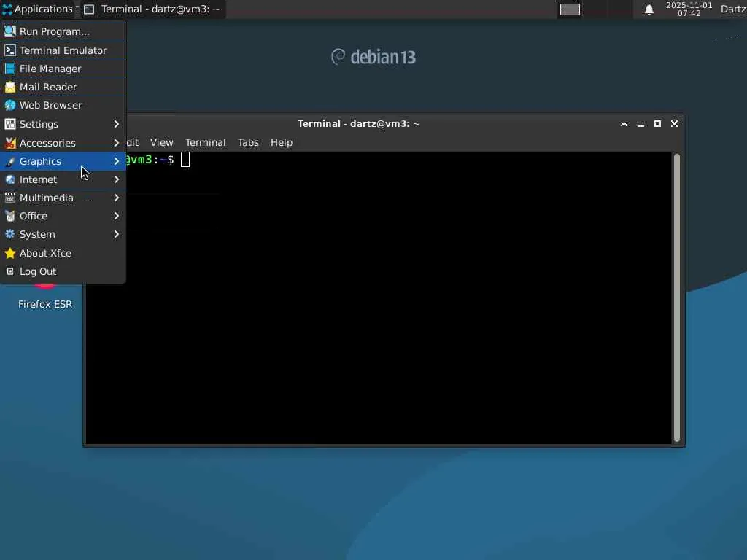747x560 pixels.
Task: Click the Multimedia clapperboard icon
Action: click(10, 198)
